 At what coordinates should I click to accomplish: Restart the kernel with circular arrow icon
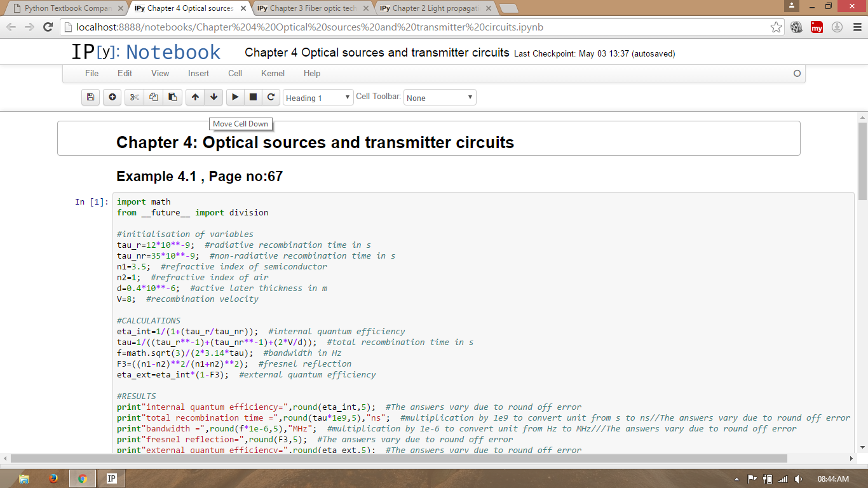(x=271, y=97)
